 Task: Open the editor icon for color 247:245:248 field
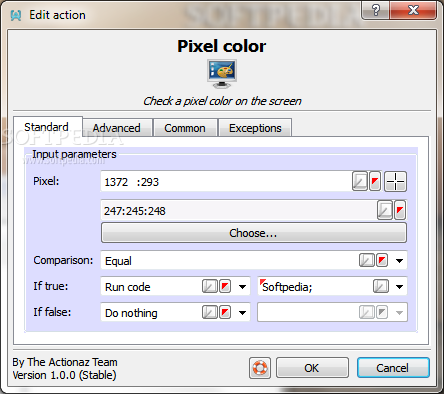coord(385,210)
